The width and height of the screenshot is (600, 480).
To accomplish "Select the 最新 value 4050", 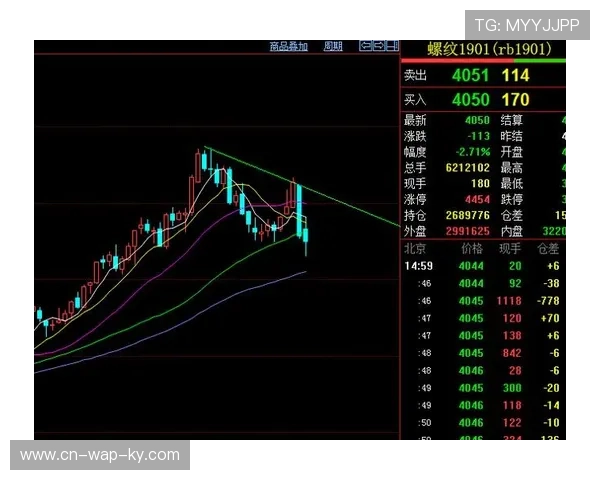I will [477, 121].
